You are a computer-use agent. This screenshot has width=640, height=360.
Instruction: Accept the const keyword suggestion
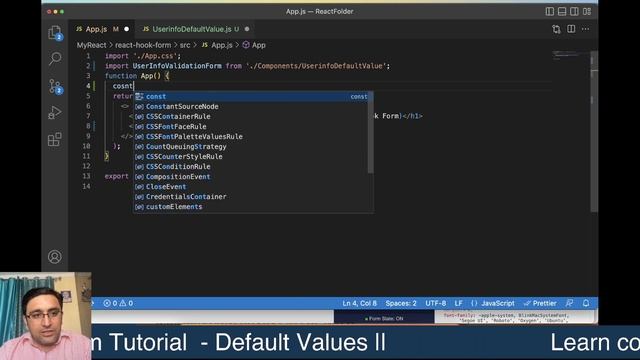click(x=251, y=96)
